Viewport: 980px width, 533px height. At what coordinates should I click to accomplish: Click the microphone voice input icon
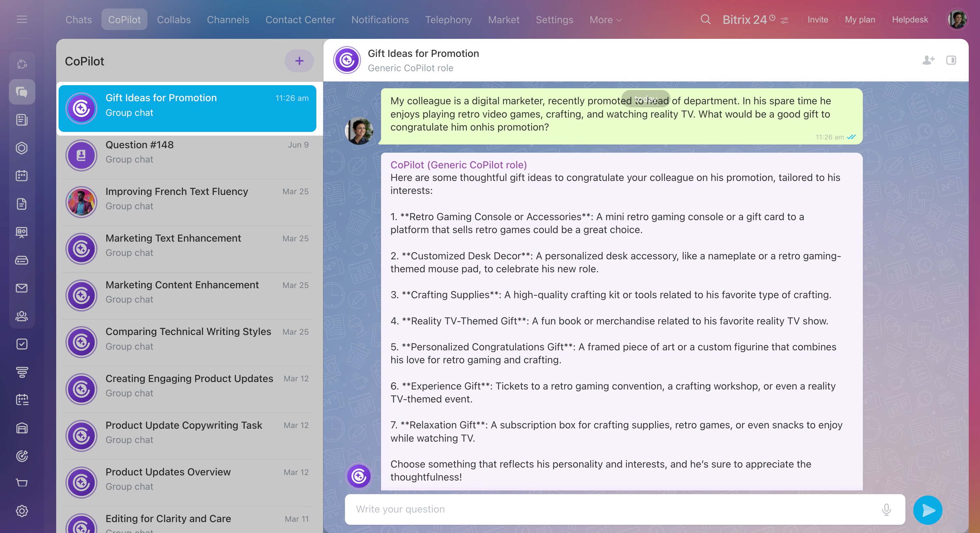coord(886,509)
